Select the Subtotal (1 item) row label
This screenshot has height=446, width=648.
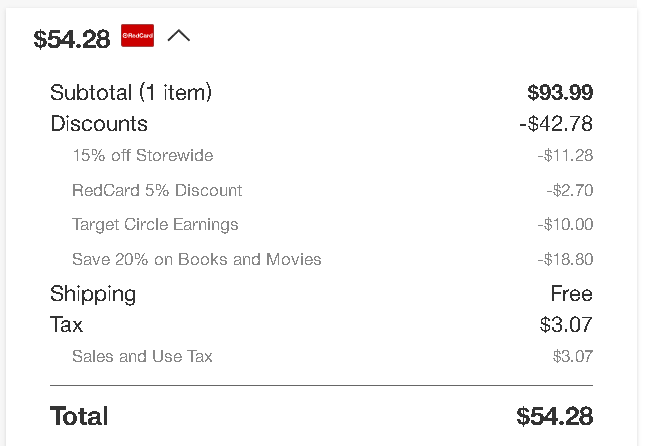(131, 92)
